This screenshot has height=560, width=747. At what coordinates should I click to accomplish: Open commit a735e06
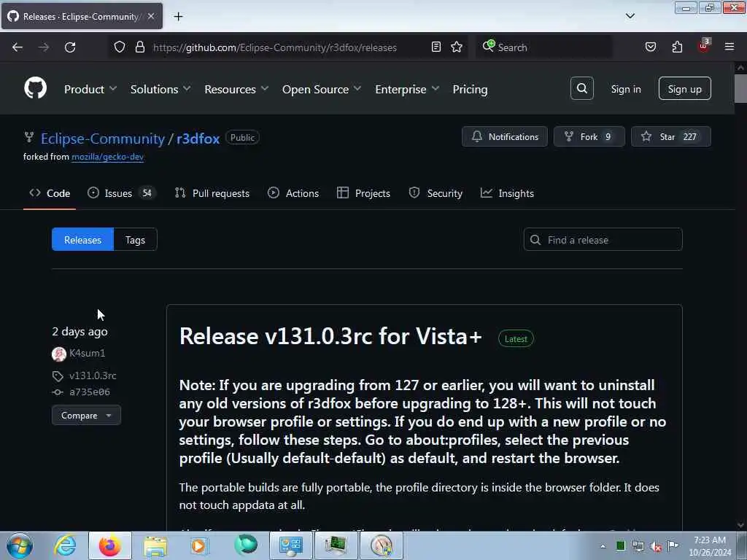pos(90,392)
